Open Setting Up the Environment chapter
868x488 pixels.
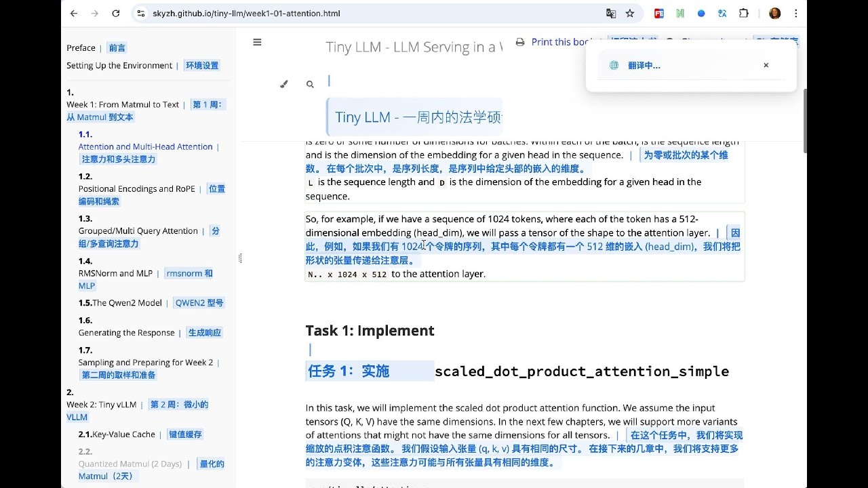pyautogui.click(x=119, y=66)
